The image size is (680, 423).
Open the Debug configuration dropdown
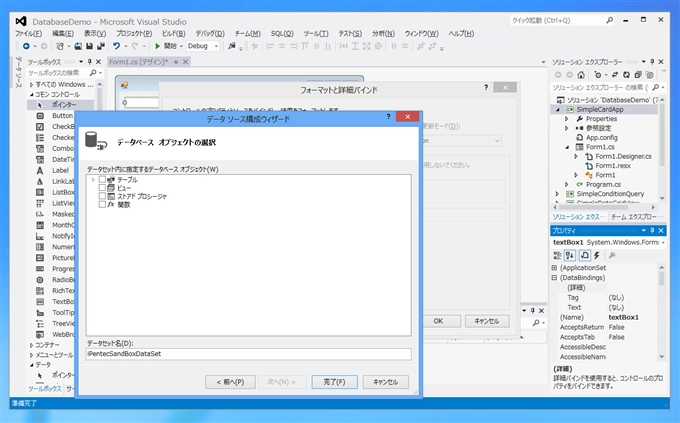[216, 46]
